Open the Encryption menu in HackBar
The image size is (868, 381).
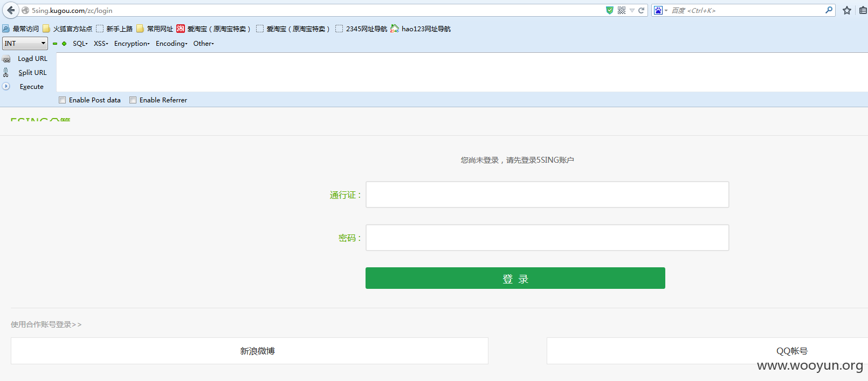click(x=132, y=44)
